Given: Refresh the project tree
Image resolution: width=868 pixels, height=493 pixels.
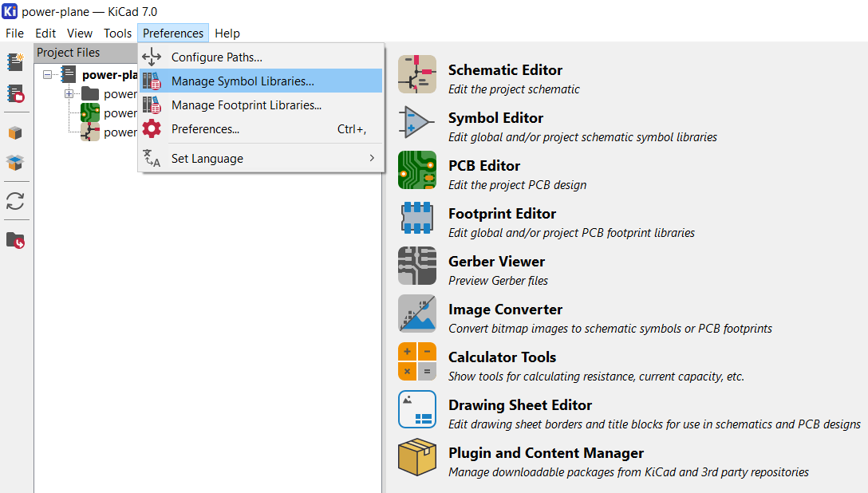Looking at the screenshot, I should coord(15,201).
